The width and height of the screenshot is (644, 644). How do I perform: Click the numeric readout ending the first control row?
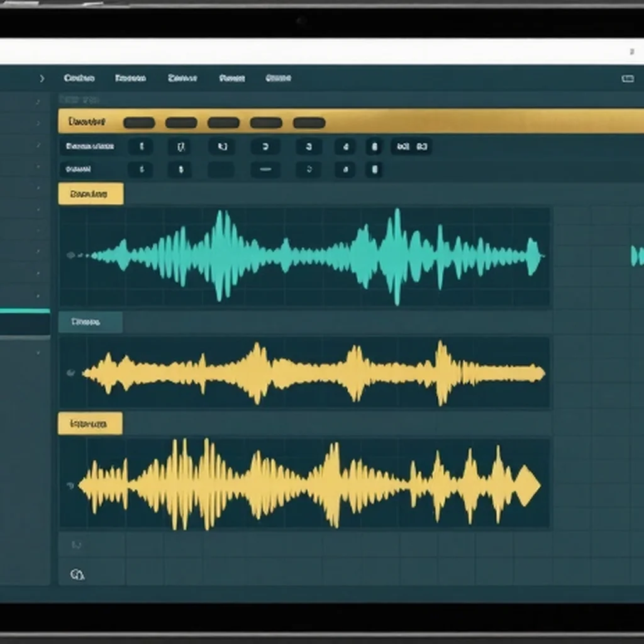pyautogui.click(x=411, y=147)
